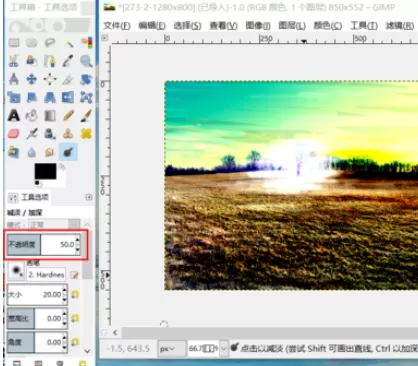418x366 pixels.
Task: Select the Free Select lasso tool
Action: click(x=50, y=43)
